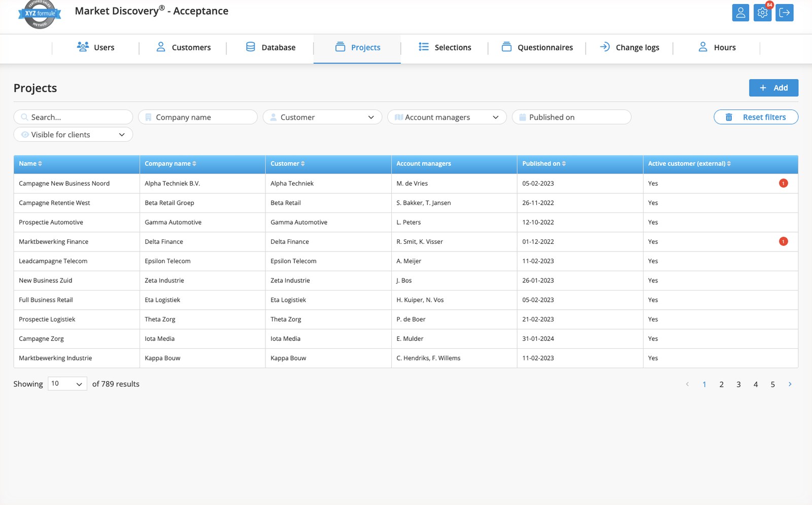812x505 pixels.
Task: Sort by Name column arrows
Action: click(40, 164)
